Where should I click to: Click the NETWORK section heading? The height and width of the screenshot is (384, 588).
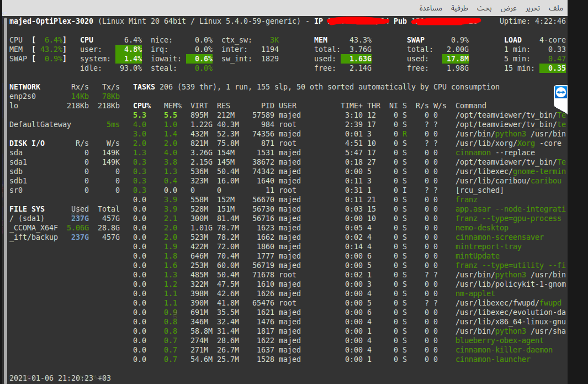click(25, 87)
